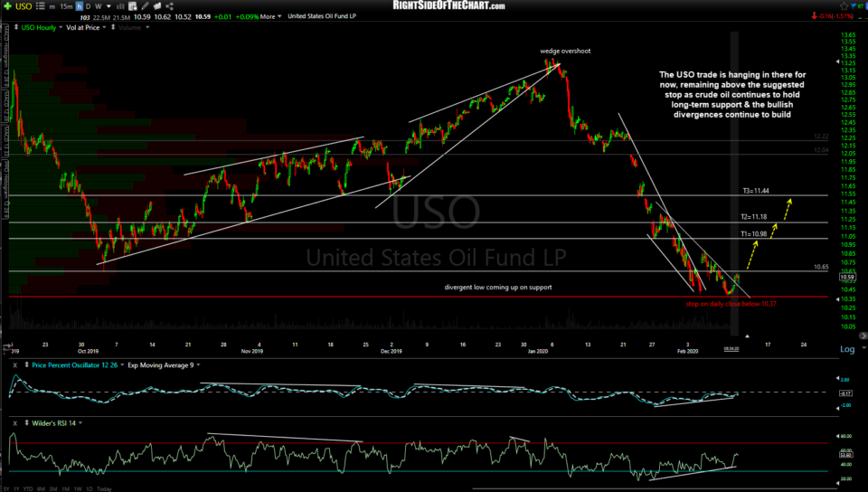The image size is (868, 492).
Task: Select the 1M range button
Action: pyautogui.click(x=65, y=488)
